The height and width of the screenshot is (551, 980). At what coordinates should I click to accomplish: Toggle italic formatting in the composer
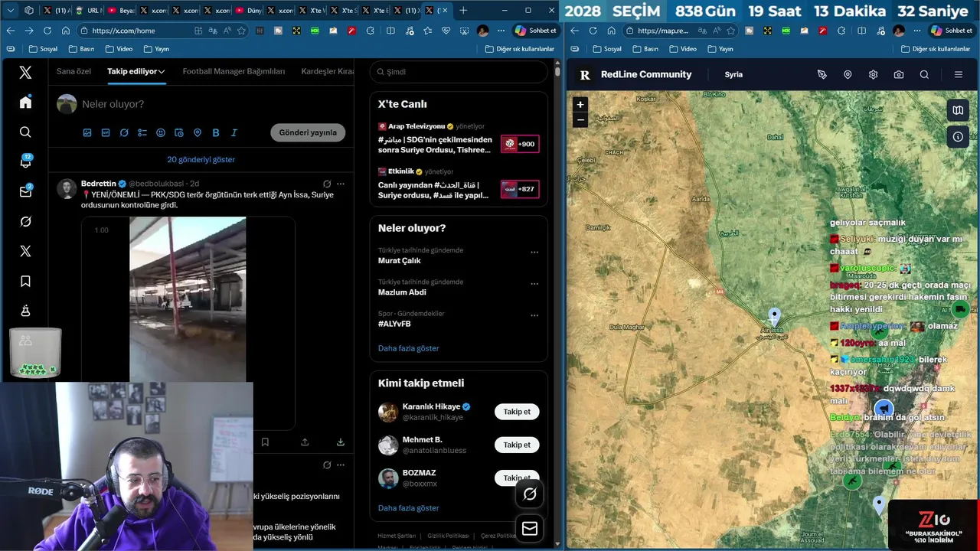tap(234, 132)
